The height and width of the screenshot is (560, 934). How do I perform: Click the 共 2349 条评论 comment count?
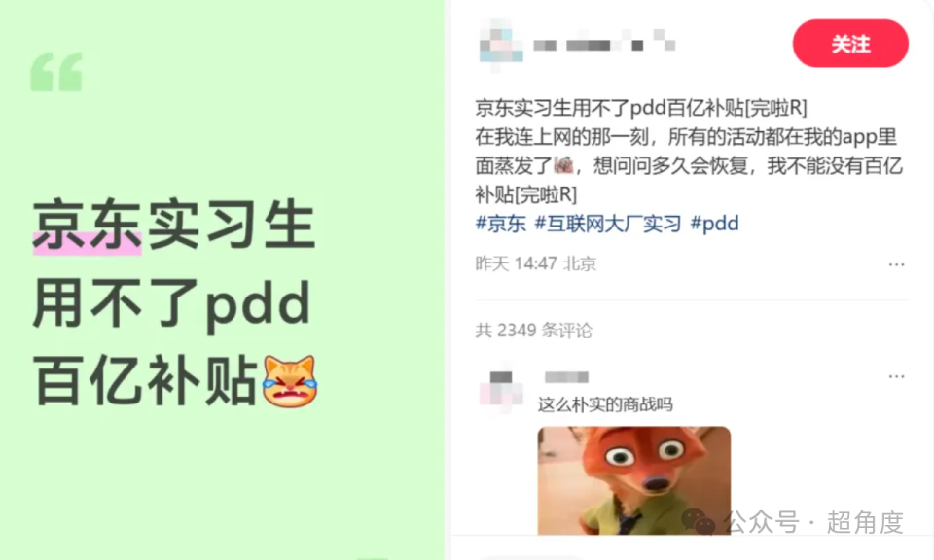[534, 331]
